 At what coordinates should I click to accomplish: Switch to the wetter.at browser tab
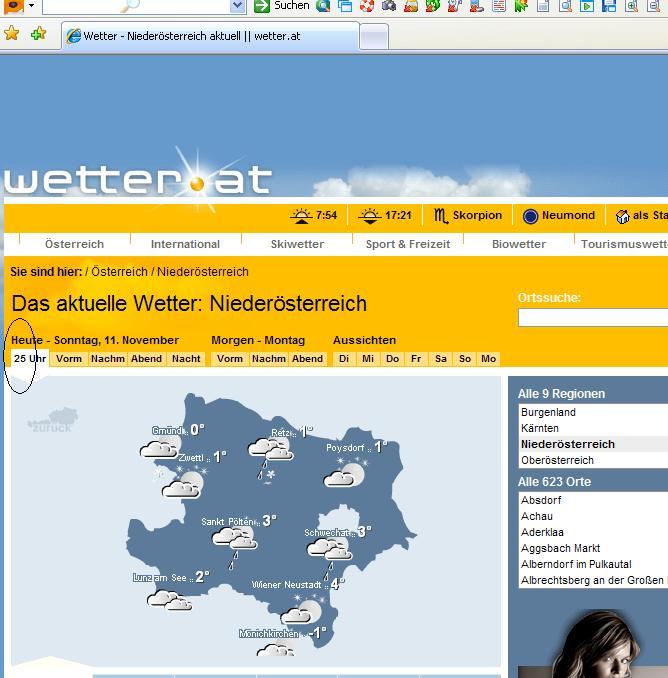(211, 36)
